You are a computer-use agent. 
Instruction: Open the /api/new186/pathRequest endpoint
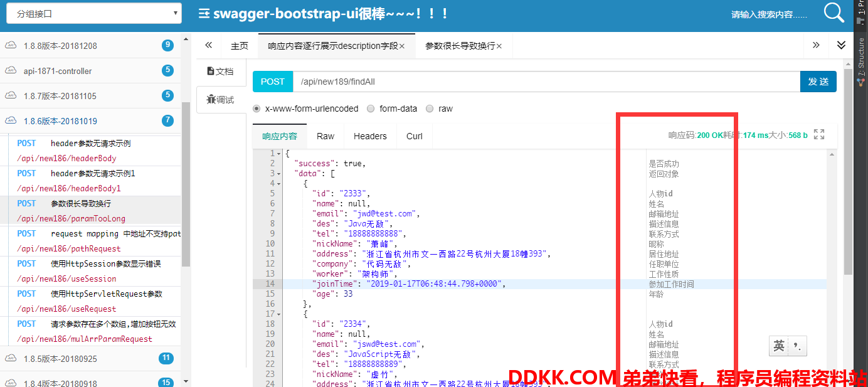coord(69,248)
